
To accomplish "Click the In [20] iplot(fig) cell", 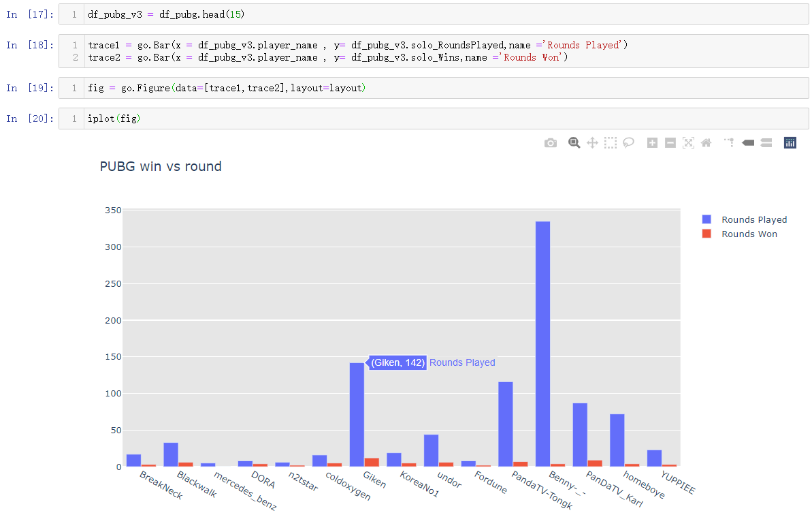I will point(434,119).
